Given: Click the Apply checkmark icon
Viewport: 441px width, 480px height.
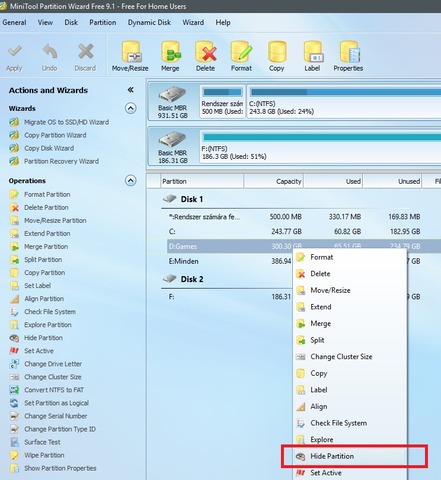Looking at the screenshot, I should click(14, 51).
